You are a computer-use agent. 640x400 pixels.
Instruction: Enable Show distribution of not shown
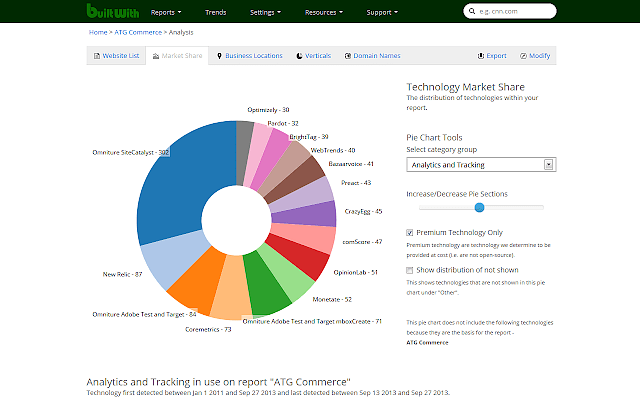(x=410, y=270)
